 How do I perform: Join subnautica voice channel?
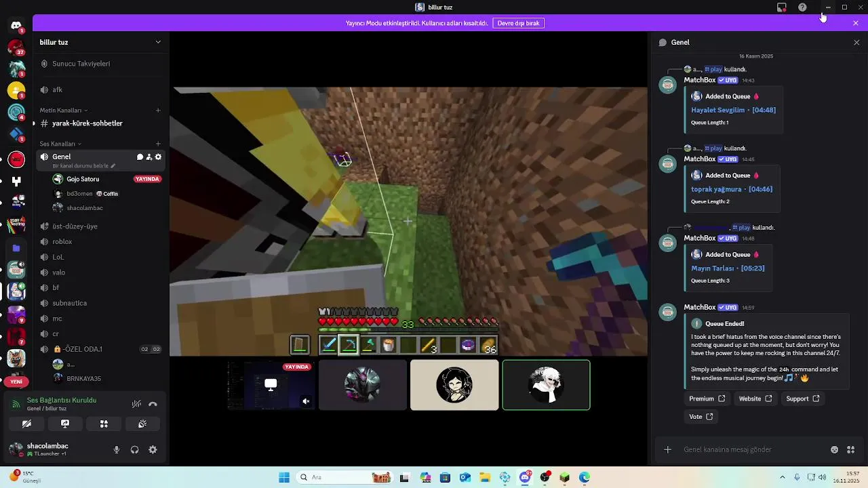point(101,303)
